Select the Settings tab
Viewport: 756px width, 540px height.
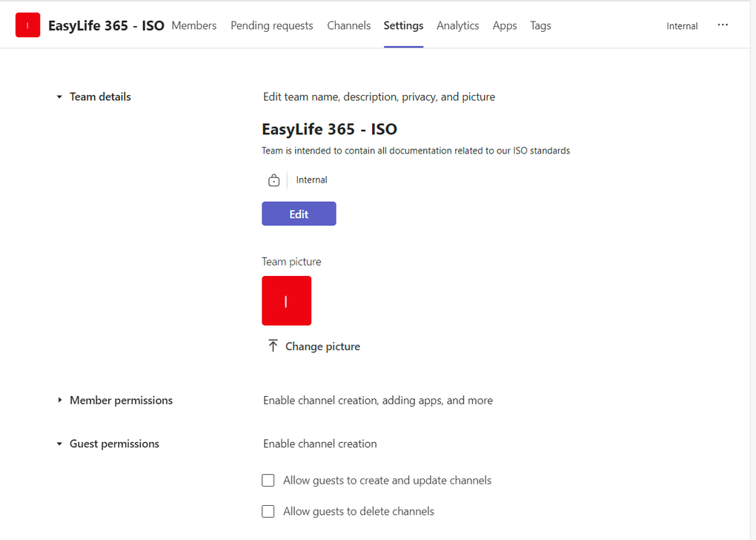tap(403, 25)
